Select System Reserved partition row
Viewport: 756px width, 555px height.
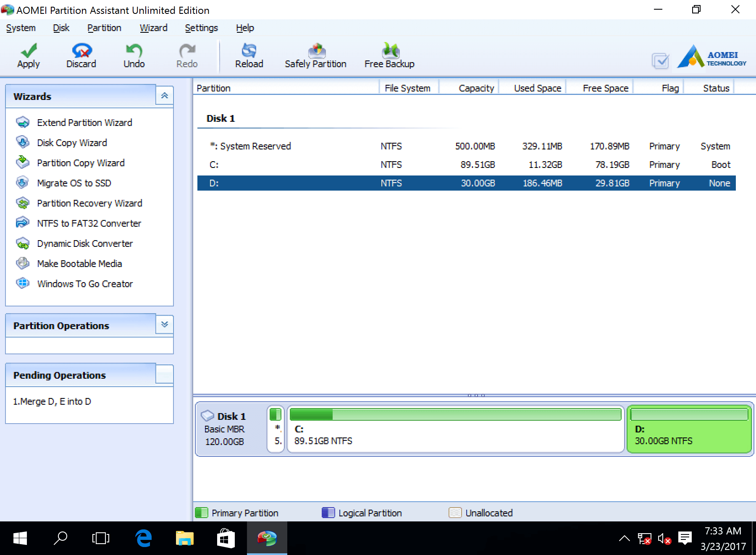(x=466, y=146)
